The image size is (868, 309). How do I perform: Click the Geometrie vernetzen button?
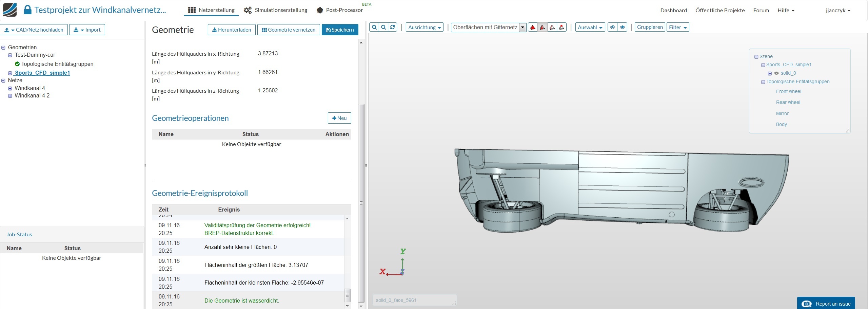(x=289, y=30)
